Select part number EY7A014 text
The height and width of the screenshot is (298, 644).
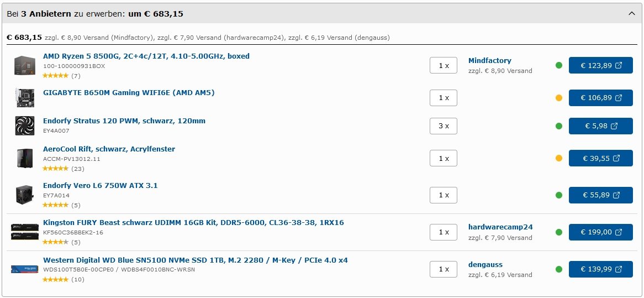56,196
